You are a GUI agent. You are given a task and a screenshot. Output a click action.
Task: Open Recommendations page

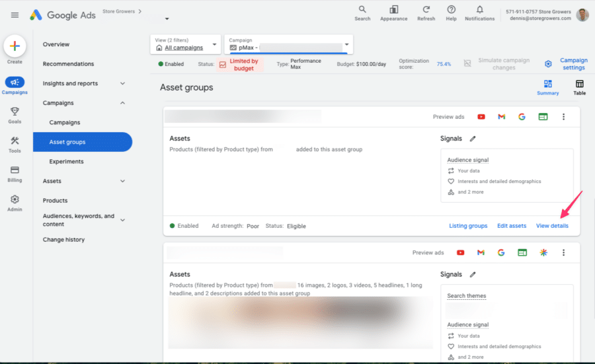pyautogui.click(x=68, y=64)
